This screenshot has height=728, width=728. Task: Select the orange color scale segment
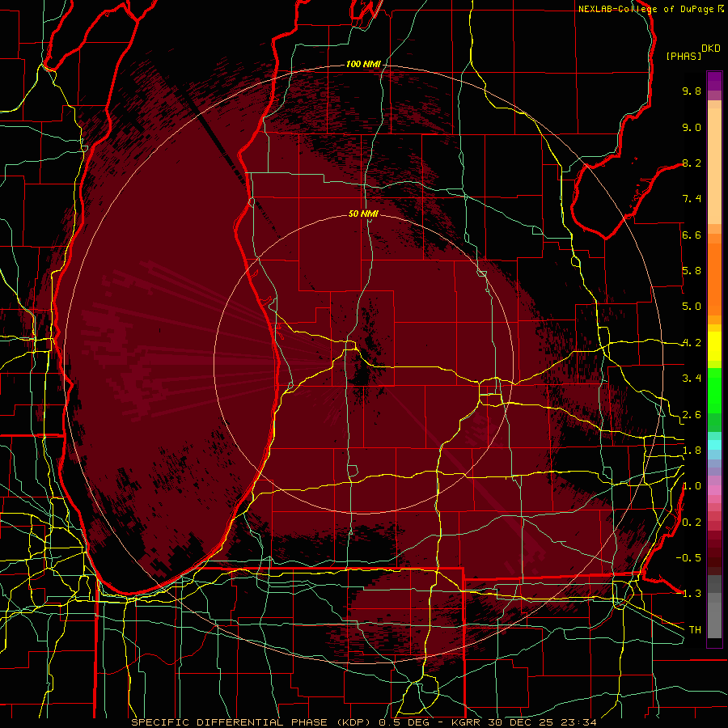[x=714, y=280]
